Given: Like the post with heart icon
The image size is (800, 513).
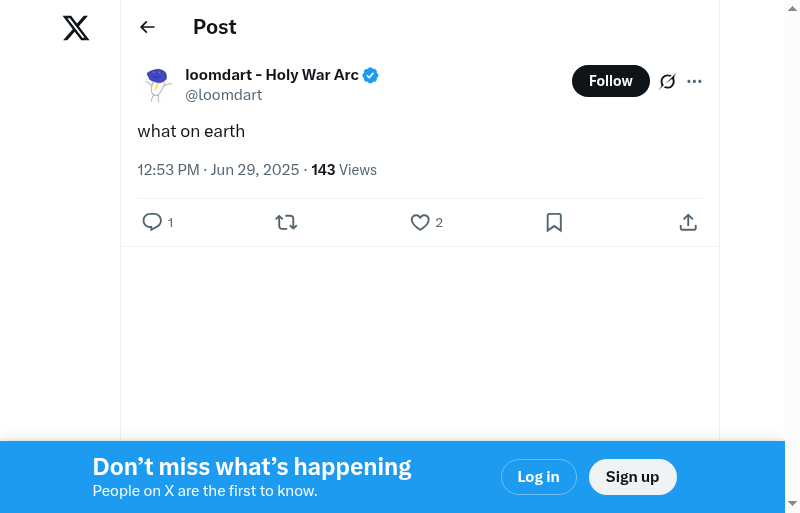Looking at the screenshot, I should click(x=420, y=222).
